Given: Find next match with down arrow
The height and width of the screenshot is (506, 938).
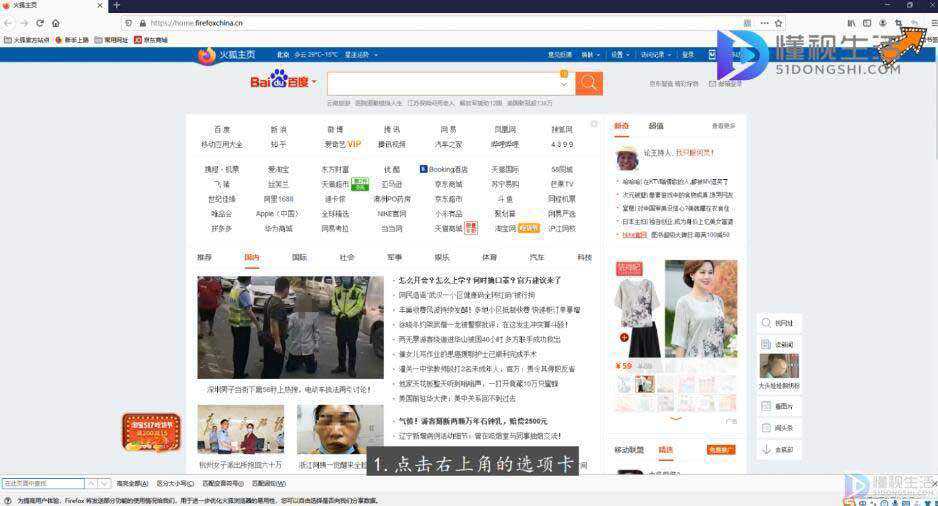Looking at the screenshot, I should coord(105,483).
